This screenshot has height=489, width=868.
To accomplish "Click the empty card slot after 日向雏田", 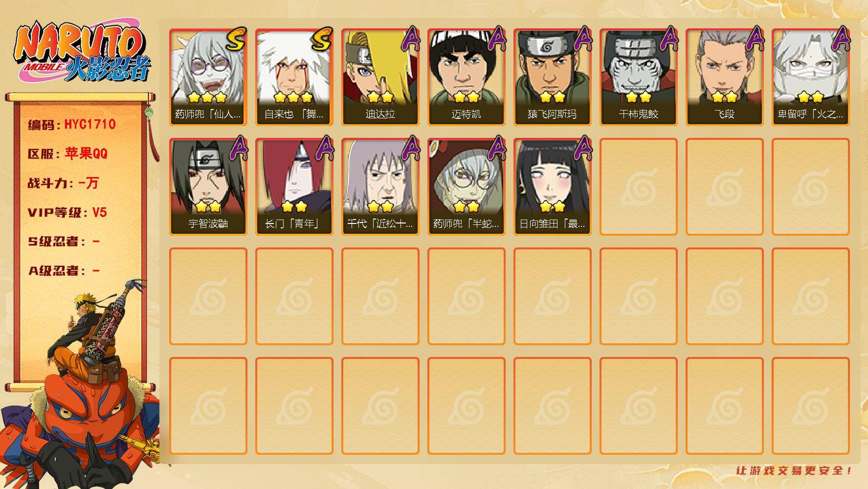I will click(x=638, y=186).
